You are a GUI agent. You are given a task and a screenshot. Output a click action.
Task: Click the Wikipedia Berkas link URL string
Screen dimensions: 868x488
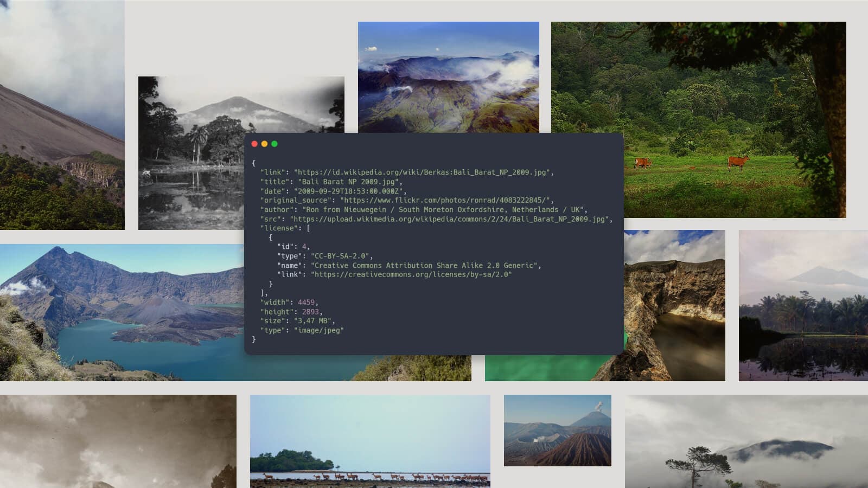[x=422, y=172]
